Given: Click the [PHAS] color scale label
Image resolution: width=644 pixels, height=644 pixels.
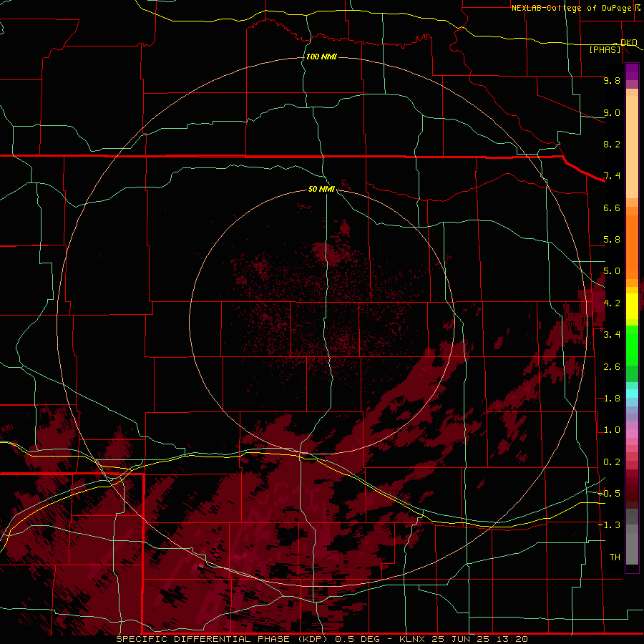Looking at the screenshot, I should (605, 50).
